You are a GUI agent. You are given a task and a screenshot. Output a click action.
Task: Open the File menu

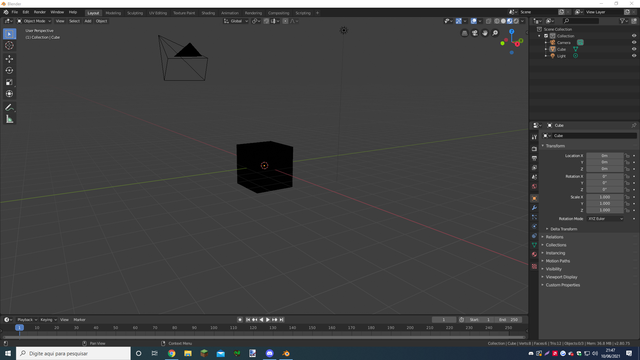pos(15,12)
